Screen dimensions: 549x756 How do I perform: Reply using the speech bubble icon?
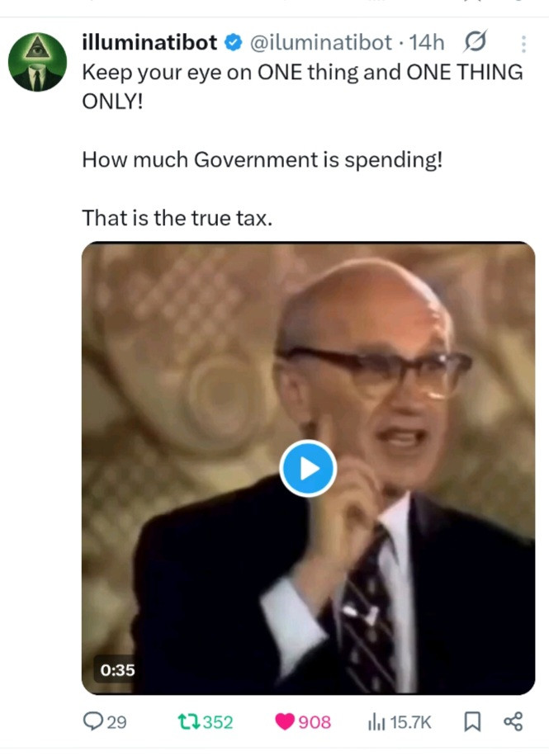tap(92, 722)
